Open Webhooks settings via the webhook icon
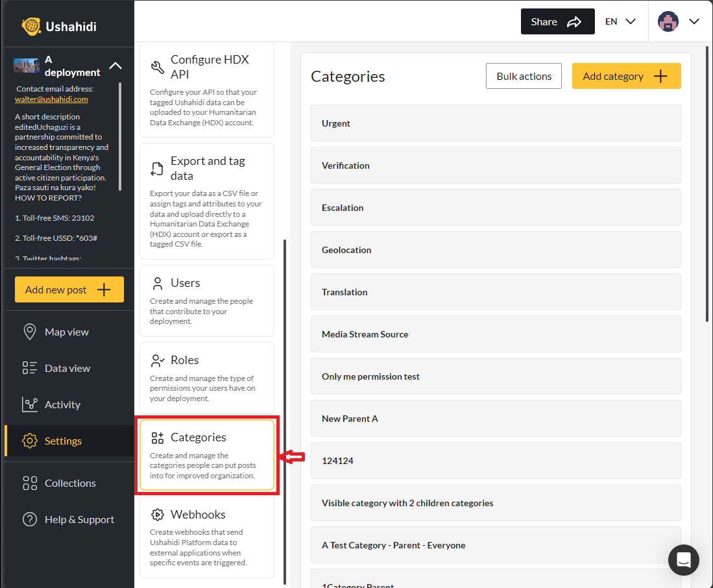713x588 pixels. pyautogui.click(x=156, y=514)
